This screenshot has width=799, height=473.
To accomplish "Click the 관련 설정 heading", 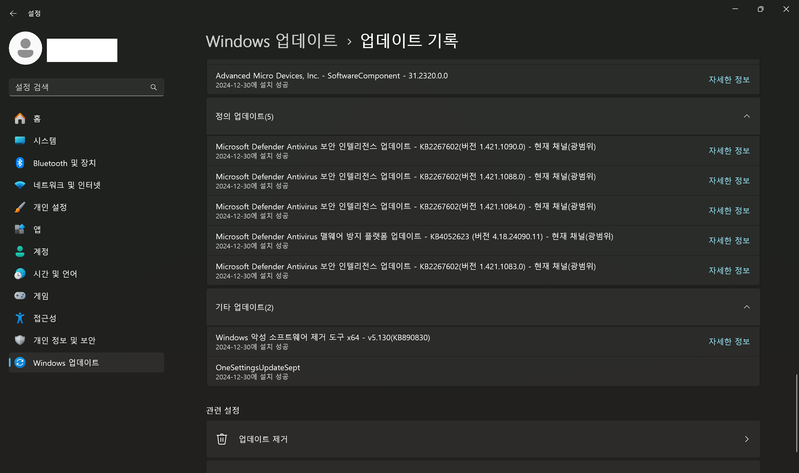I will (223, 410).
